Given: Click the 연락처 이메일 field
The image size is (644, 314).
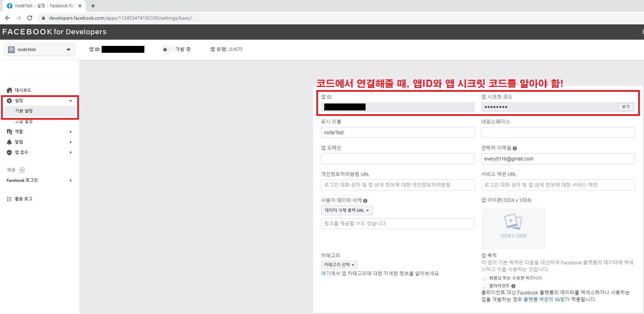Looking at the screenshot, I should tap(558, 159).
